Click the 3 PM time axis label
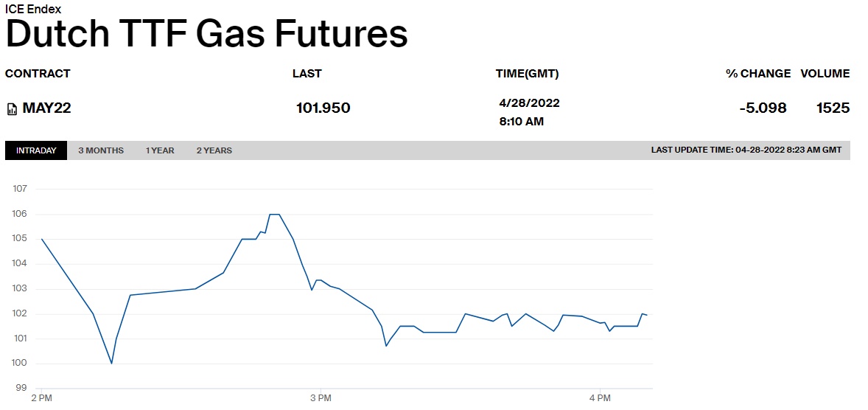 pyautogui.click(x=321, y=399)
